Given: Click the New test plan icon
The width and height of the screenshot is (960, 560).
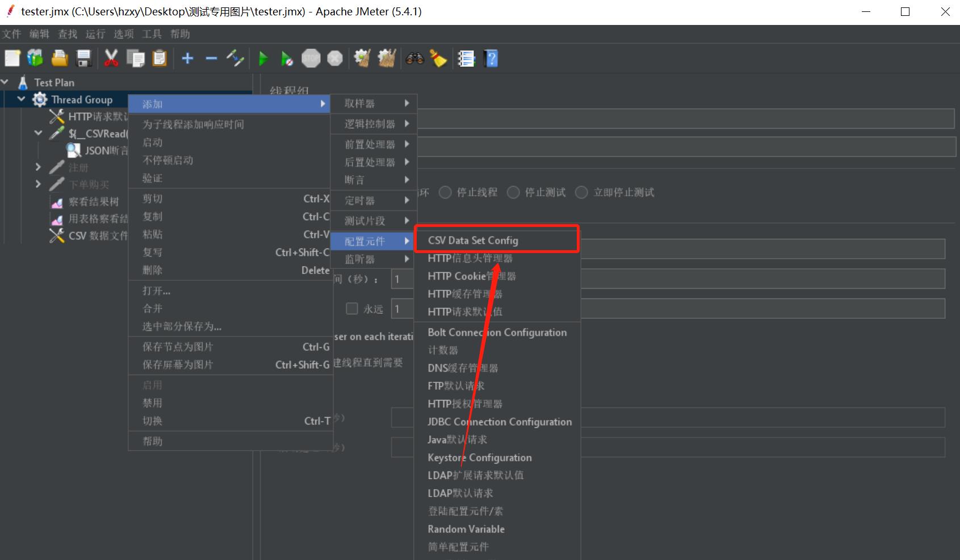Looking at the screenshot, I should click(12, 58).
